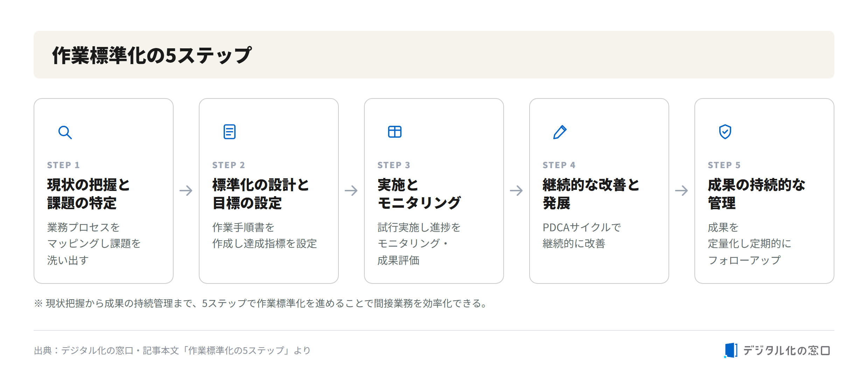Select the 現状の把握と課題の特定 heading
Image resolution: width=868 pixels, height=391 pixels.
pos(89,194)
